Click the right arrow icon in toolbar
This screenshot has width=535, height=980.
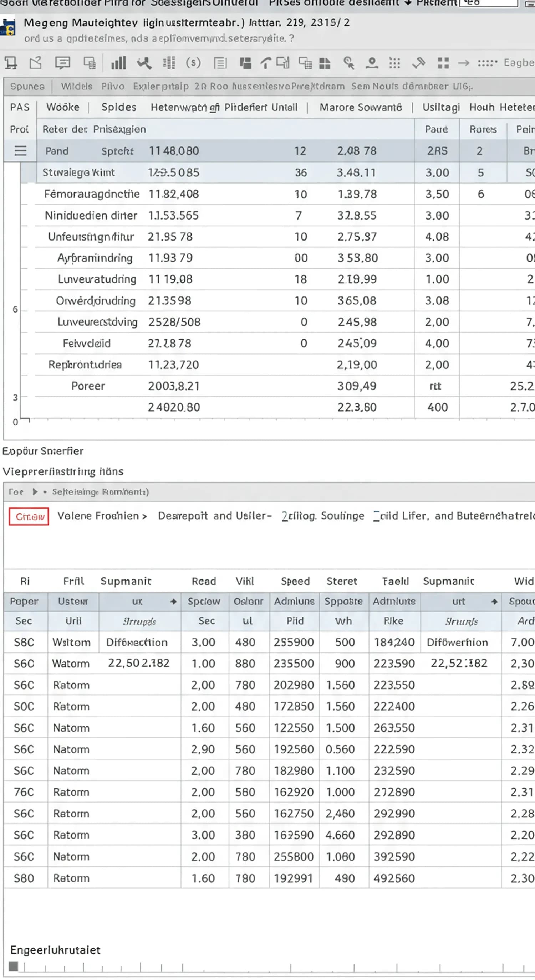[x=463, y=63]
